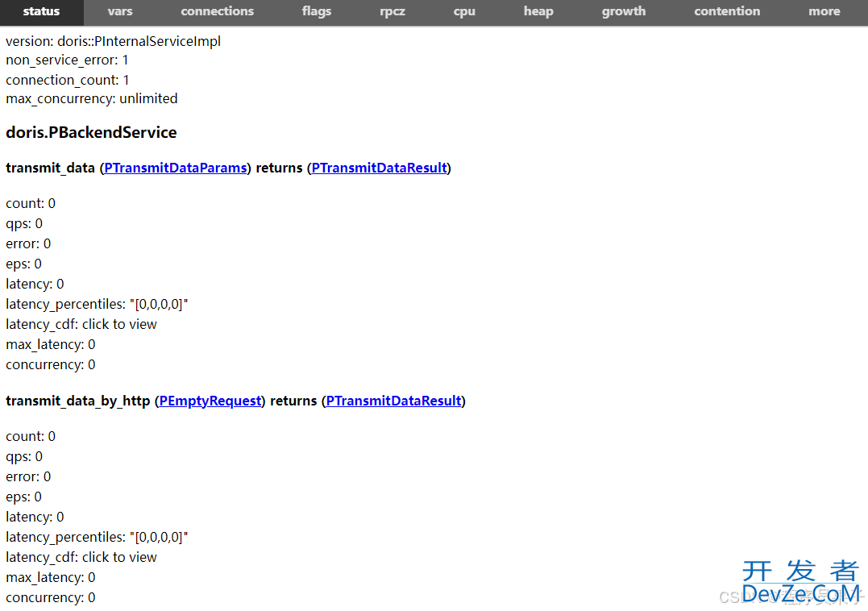Click count: 0 under transmit_data_by_http

(31, 437)
